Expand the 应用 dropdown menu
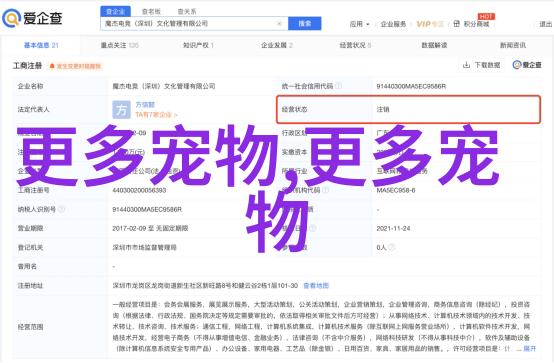 tap(360, 24)
